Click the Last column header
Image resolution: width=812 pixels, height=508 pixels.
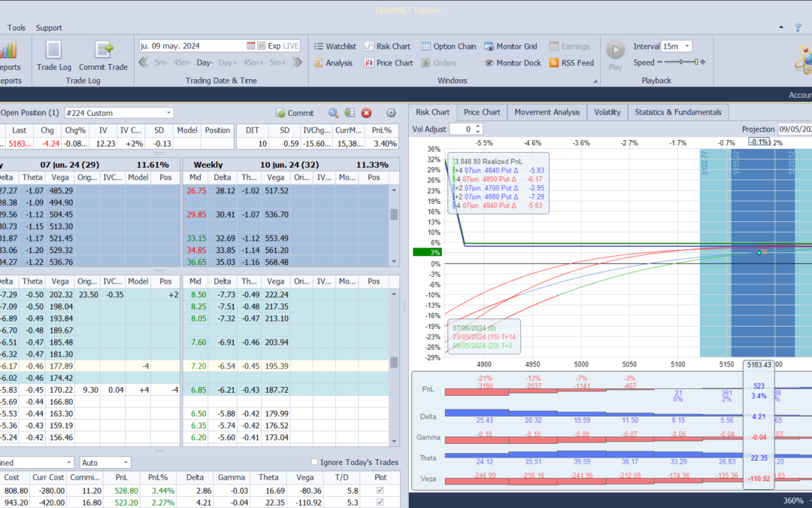tap(19, 130)
